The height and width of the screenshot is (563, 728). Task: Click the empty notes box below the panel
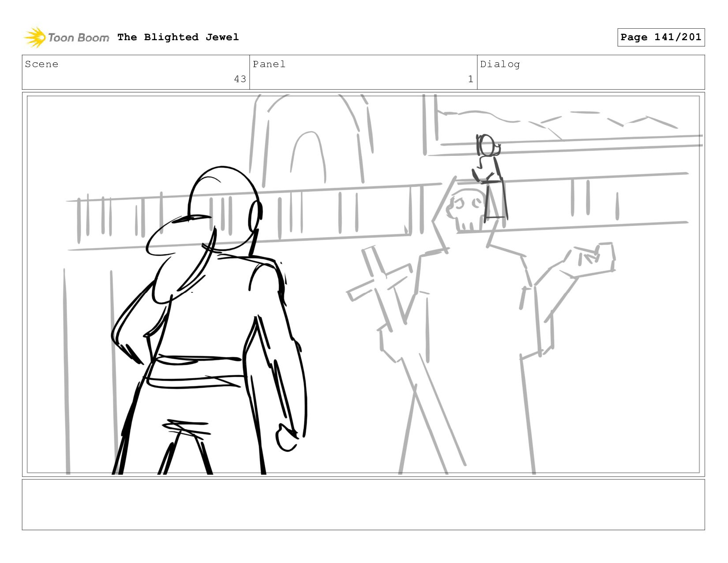point(364,505)
